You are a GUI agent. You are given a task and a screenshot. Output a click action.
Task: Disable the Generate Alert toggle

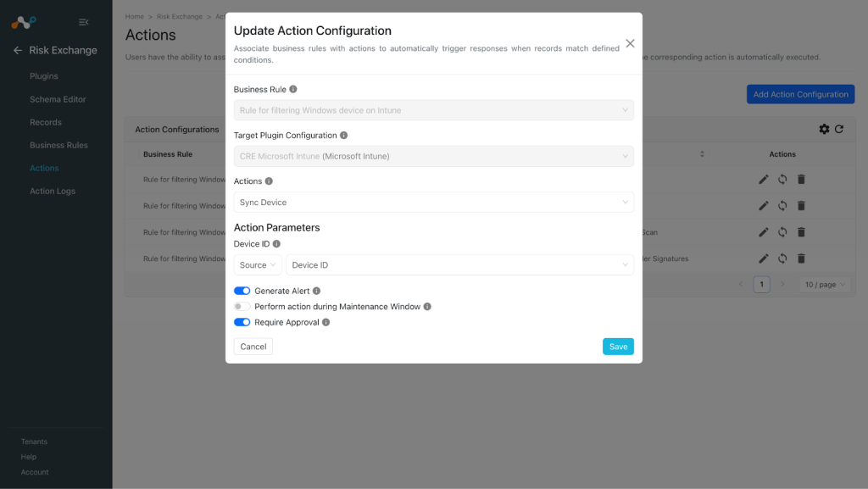[242, 291]
